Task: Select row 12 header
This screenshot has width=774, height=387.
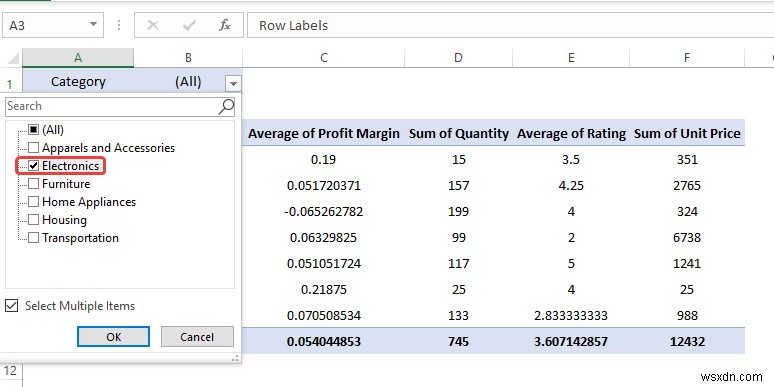Action: [11, 371]
